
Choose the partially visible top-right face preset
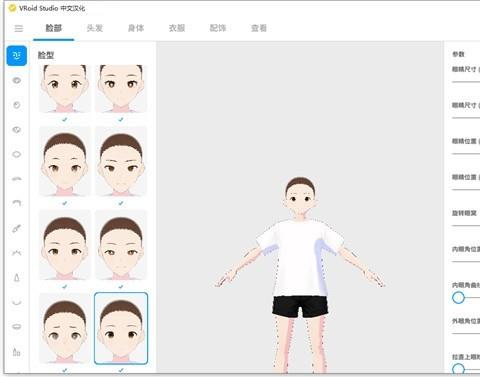coord(121,89)
